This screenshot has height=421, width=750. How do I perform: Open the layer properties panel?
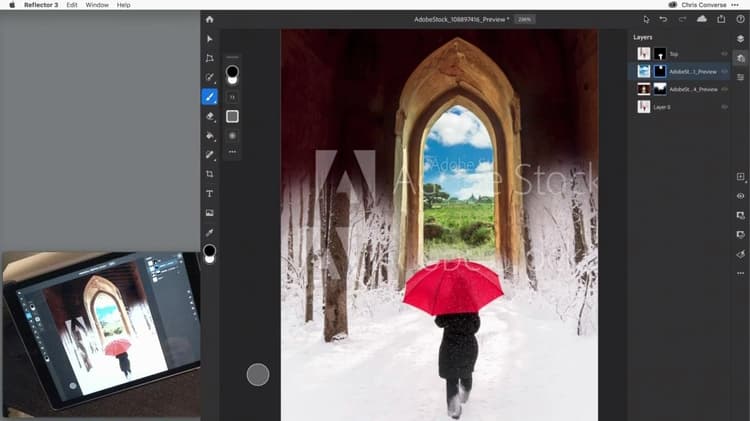pos(740,77)
